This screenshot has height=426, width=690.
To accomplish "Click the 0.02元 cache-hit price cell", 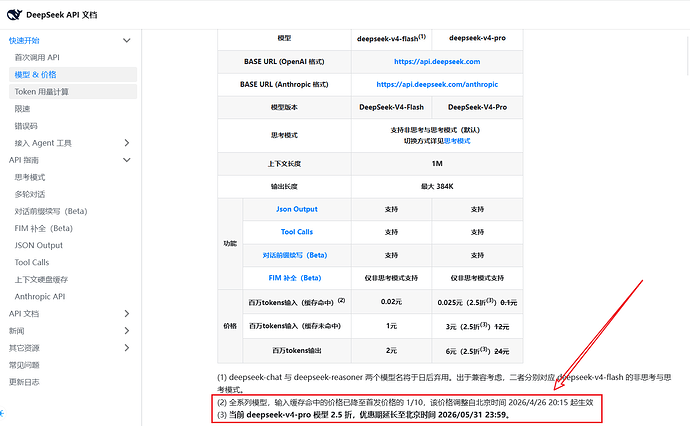I will pyautogui.click(x=391, y=302).
